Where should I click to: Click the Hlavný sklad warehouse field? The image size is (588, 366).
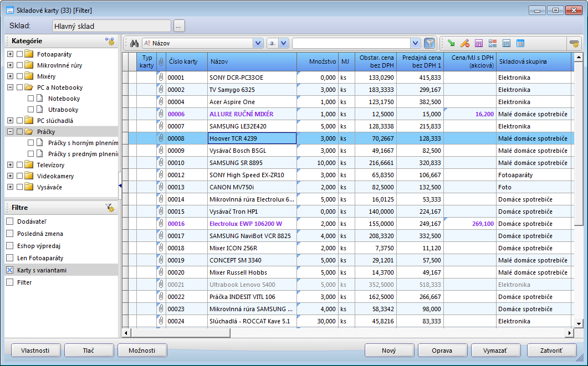point(111,26)
